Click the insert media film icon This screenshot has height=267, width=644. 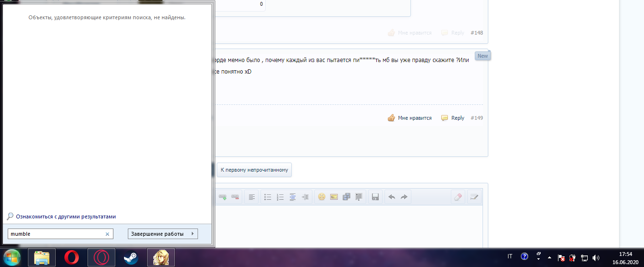[347, 197]
